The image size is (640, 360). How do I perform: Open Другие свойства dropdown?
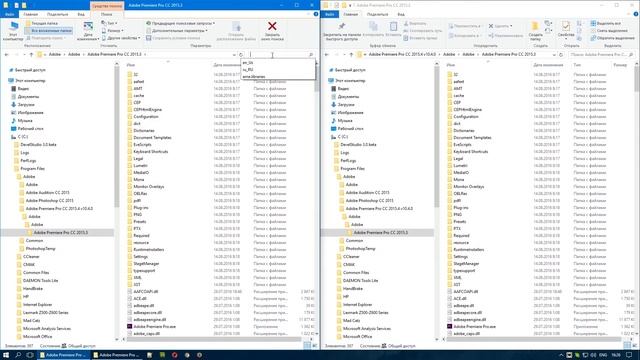click(121, 38)
